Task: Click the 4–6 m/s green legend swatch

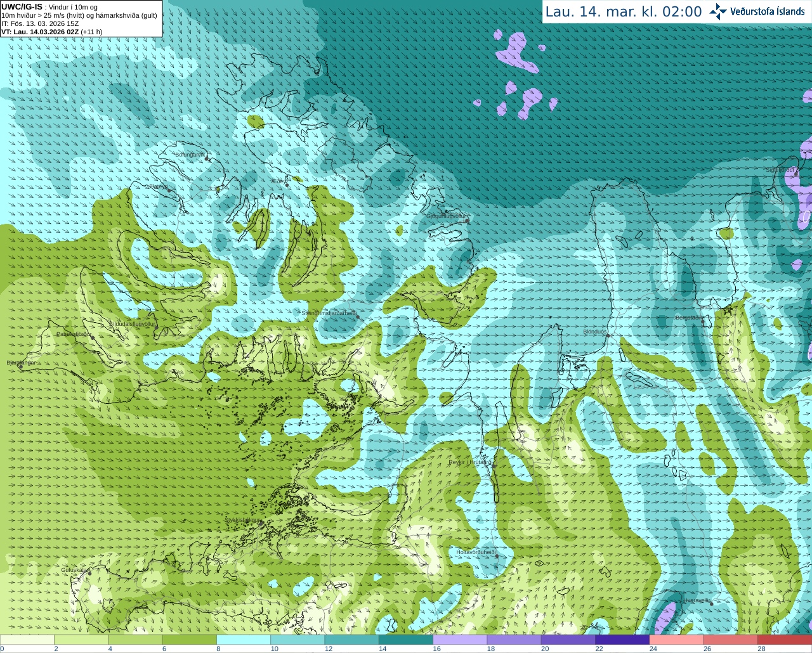Action: click(135, 640)
